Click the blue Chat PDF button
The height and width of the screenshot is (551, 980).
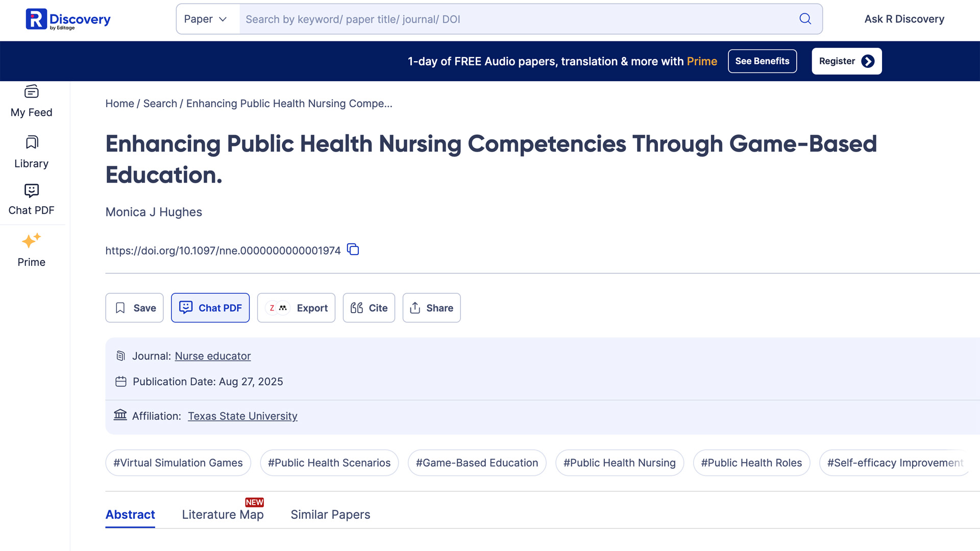[x=210, y=308]
